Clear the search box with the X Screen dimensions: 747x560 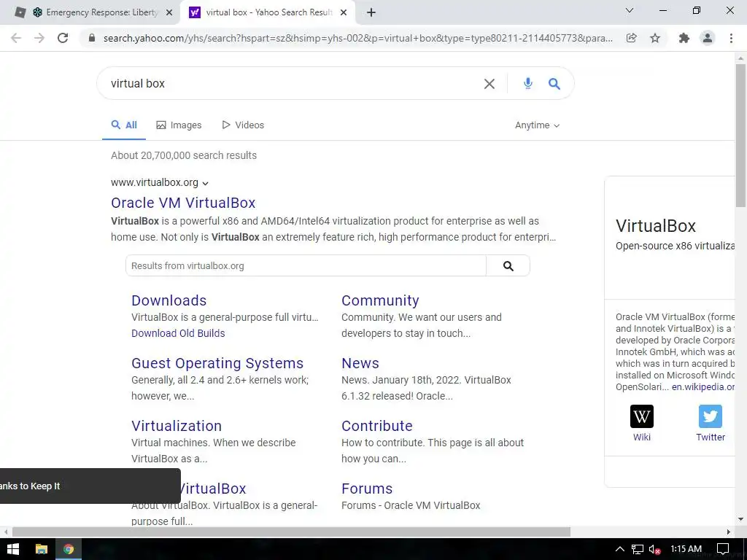[x=489, y=84]
